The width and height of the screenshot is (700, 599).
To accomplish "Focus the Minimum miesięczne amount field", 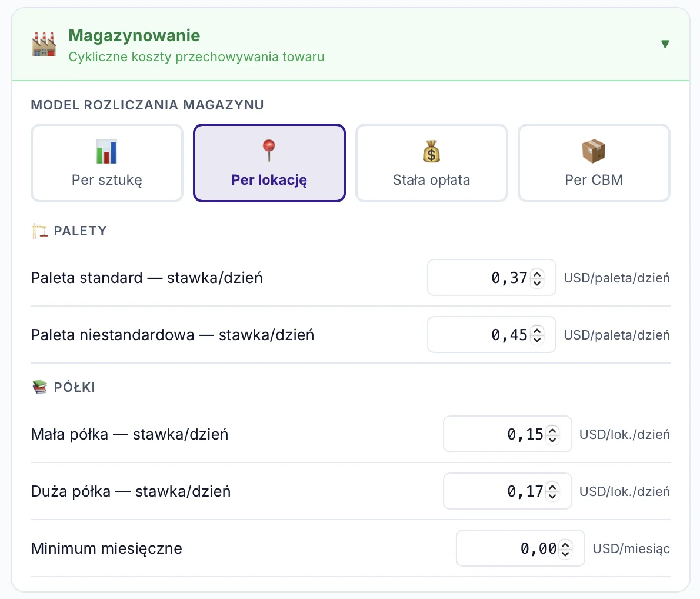I will [x=521, y=548].
